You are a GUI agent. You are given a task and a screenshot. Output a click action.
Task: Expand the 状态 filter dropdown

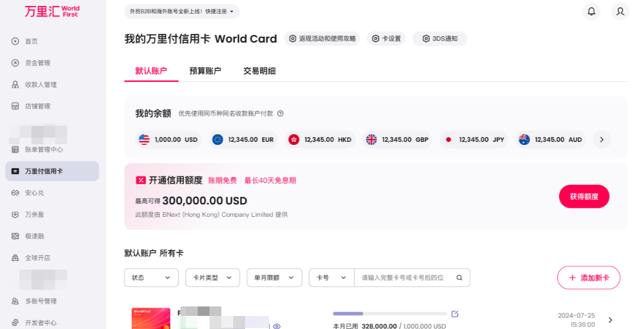pyautogui.click(x=151, y=277)
